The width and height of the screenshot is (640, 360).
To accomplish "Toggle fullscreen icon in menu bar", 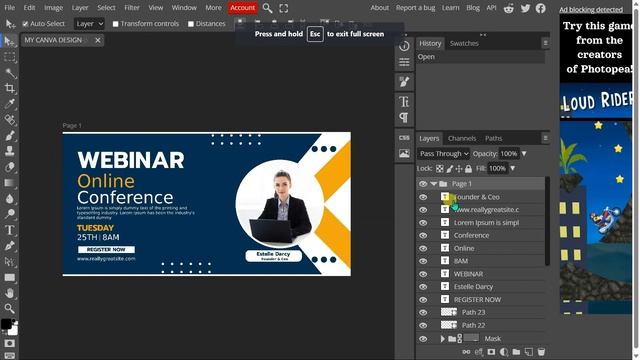I will pyautogui.click(x=284, y=8).
